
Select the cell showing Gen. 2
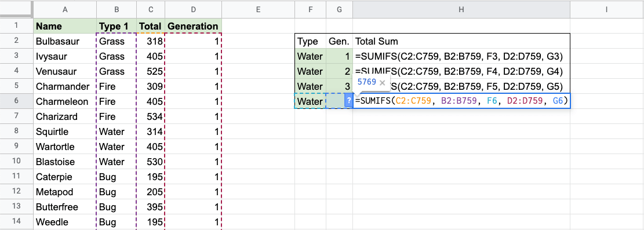coord(339,71)
